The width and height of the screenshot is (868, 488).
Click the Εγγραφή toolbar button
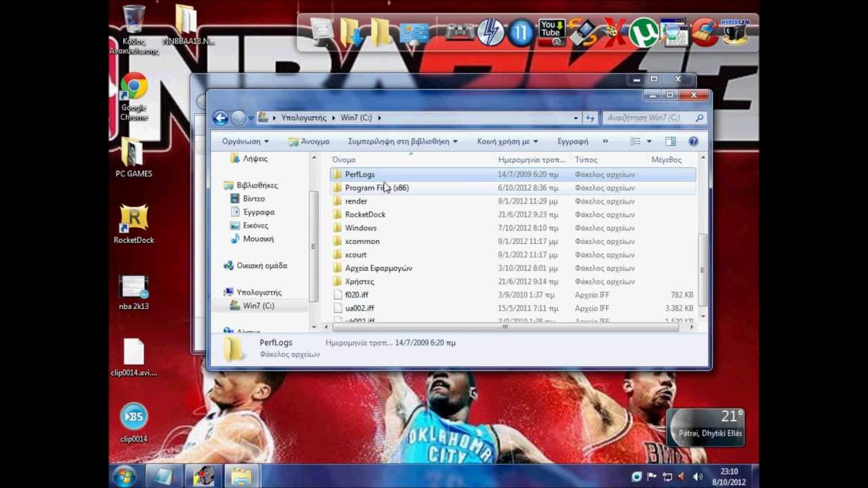(573, 142)
